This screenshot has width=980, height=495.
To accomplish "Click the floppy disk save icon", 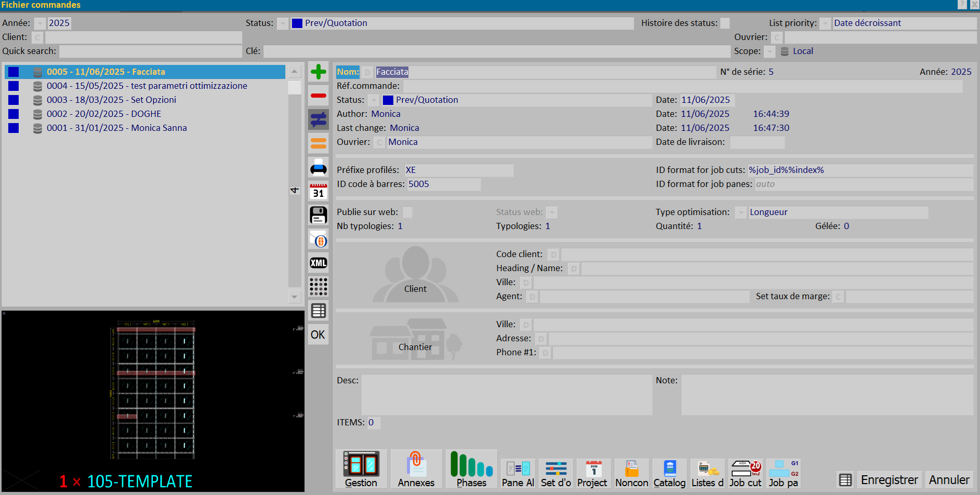I will (318, 215).
